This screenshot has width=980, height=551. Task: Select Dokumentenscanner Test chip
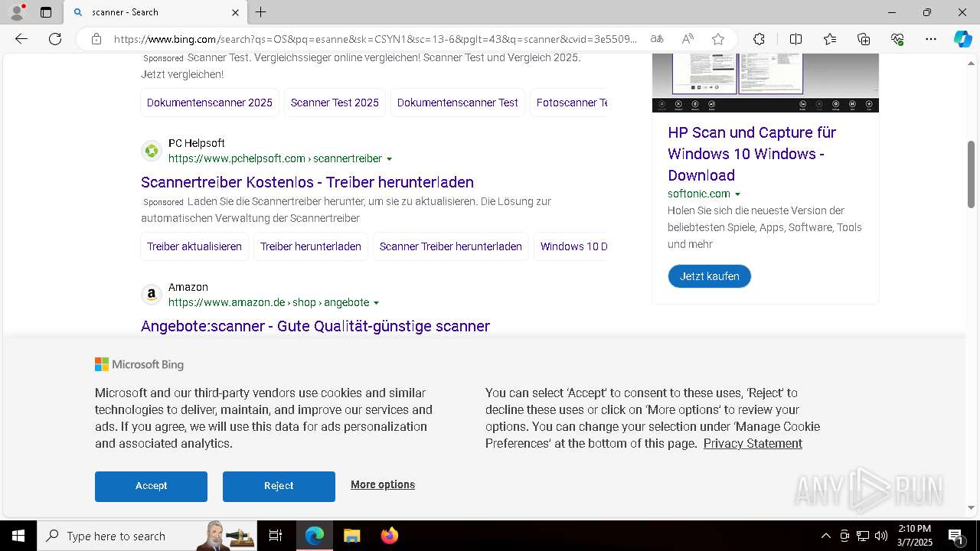(458, 103)
